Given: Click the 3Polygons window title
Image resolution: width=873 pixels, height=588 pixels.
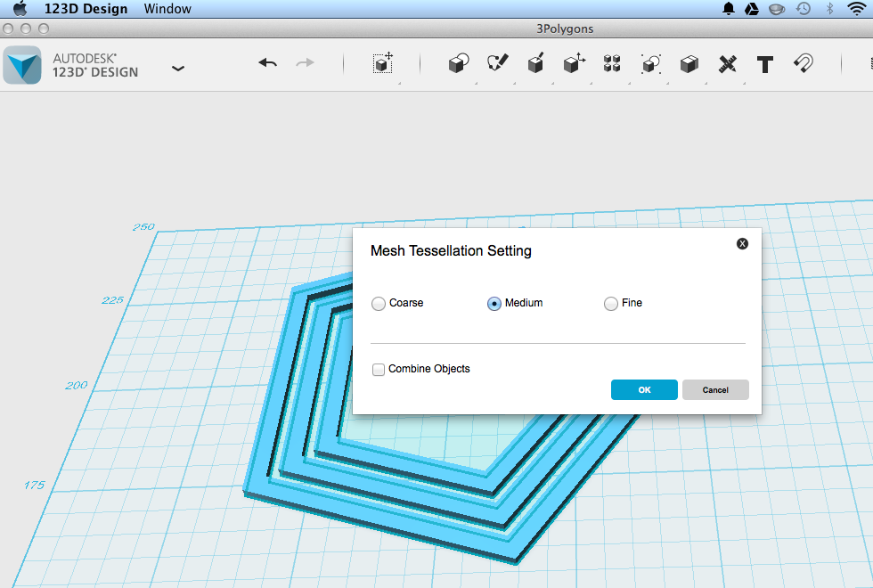Looking at the screenshot, I should click(x=565, y=29).
